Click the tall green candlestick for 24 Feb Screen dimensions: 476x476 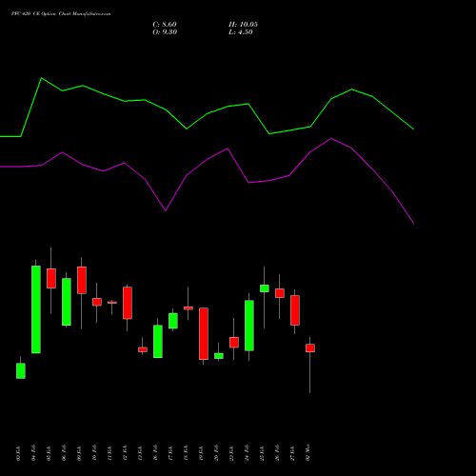point(249,326)
